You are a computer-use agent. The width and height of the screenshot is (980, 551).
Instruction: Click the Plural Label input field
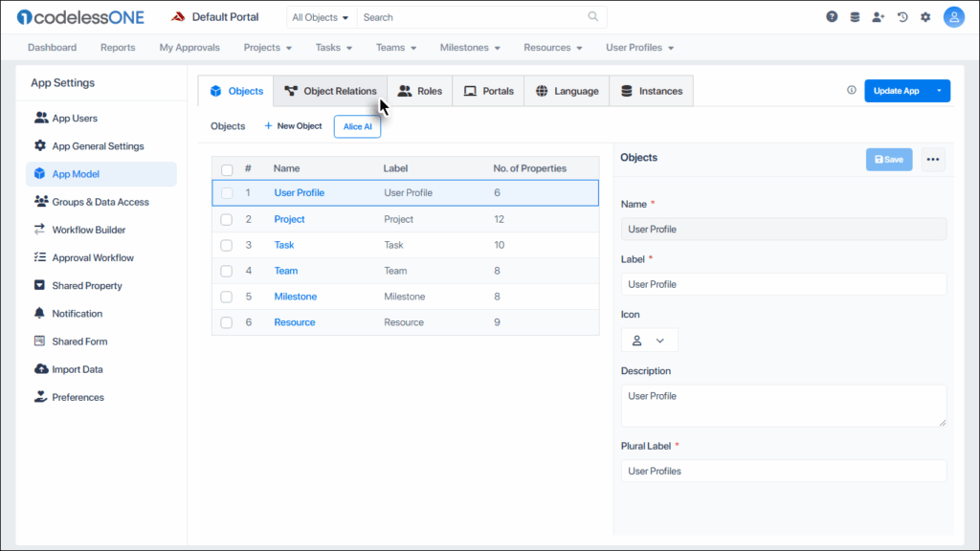click(783, 471)
